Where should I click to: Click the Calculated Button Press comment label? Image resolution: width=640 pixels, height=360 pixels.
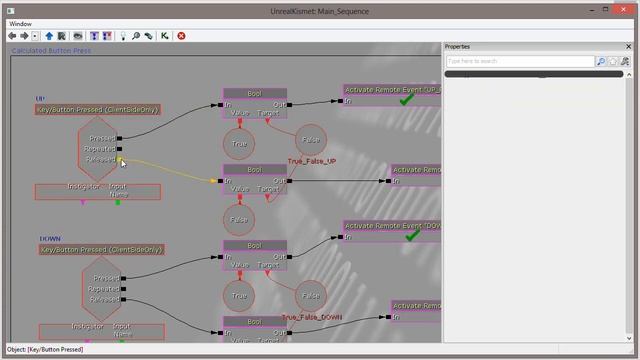(51, 51)
